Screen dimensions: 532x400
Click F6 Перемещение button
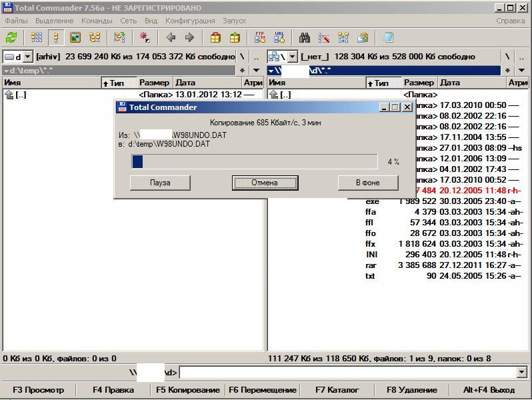(263, 390)
